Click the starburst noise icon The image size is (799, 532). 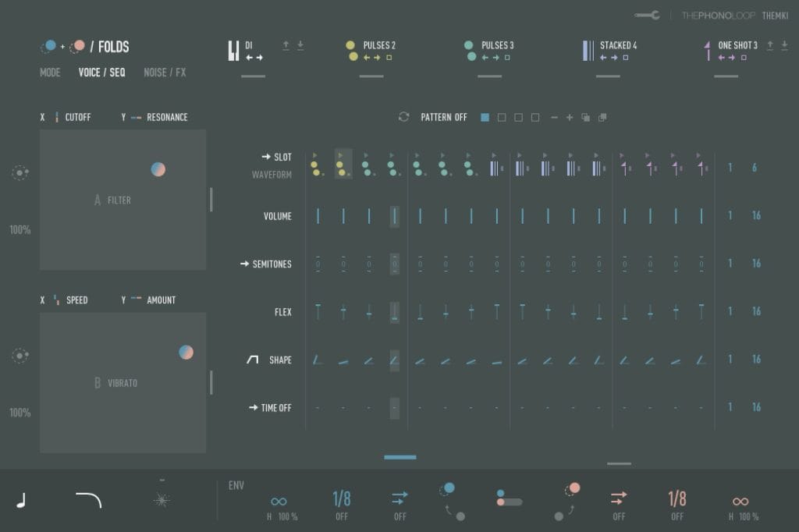(162, 501)
